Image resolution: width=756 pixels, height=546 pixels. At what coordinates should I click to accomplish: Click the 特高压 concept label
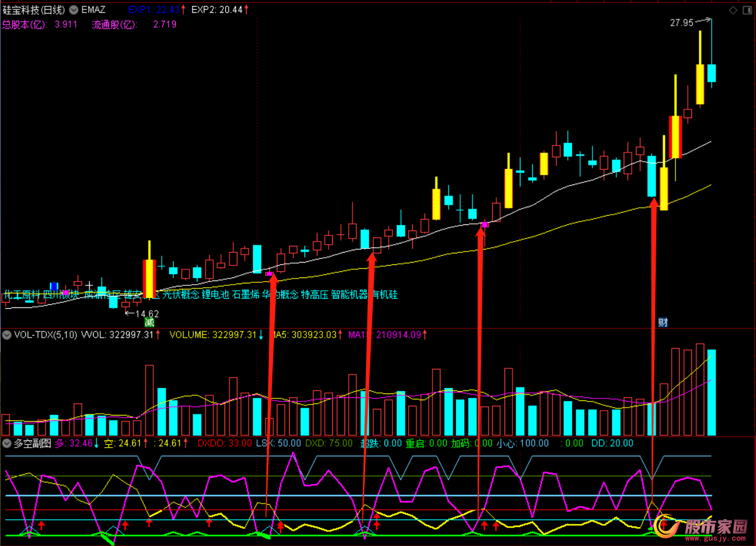pyautogui.click(x=314, y=295)
